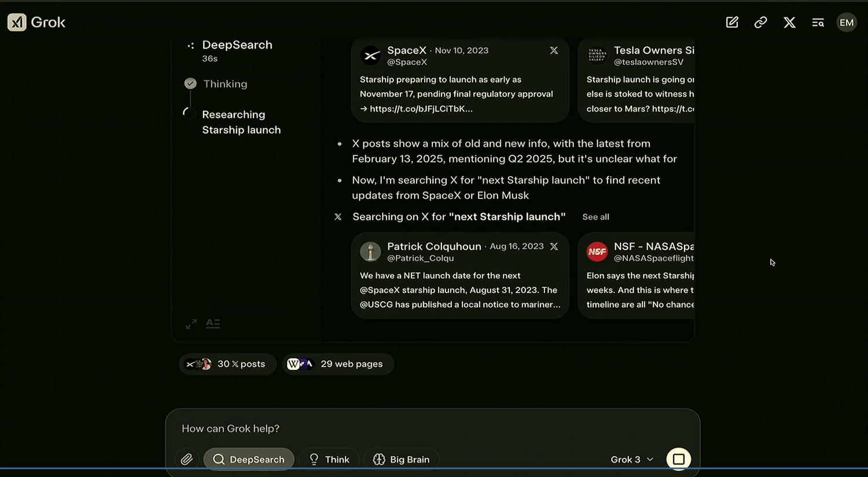868x477 pixels.
Task: Expand the 30 X posts sources
Action: (x=227, y=364)
